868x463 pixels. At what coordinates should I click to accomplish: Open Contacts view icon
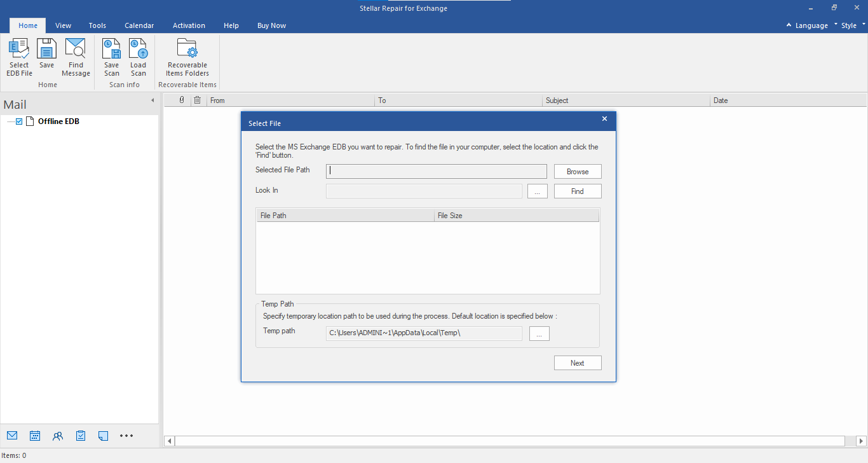coord(58,436)
